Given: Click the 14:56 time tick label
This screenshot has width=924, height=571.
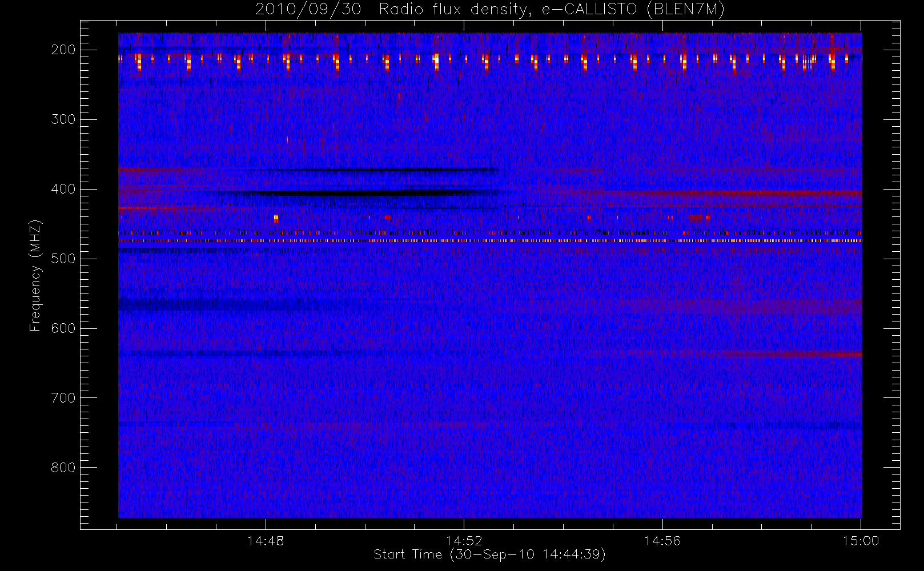Looking at the screenshot, I should [662, 541].
